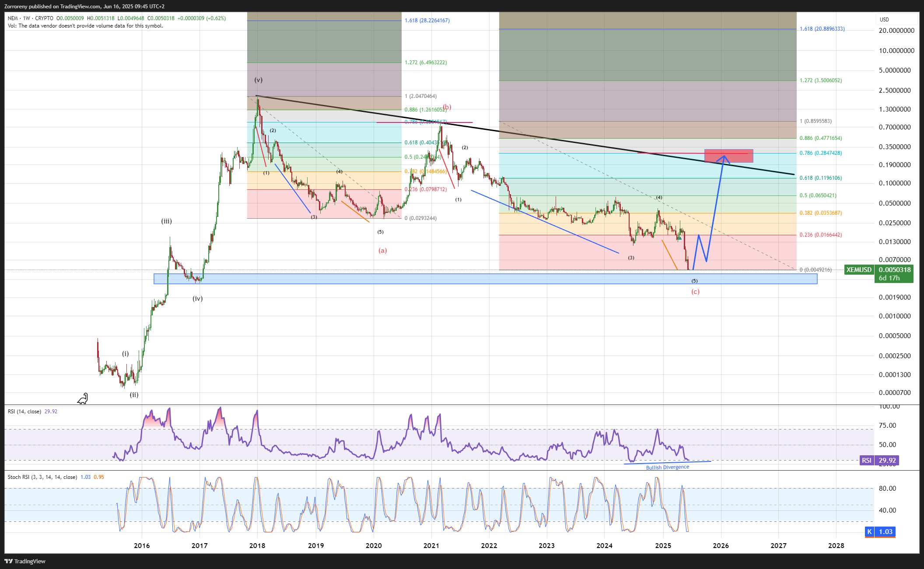Screen dimensions: 924x569
Task: Click the 0 (0.0293244) Fibonacci label
Action: (420, 218)
